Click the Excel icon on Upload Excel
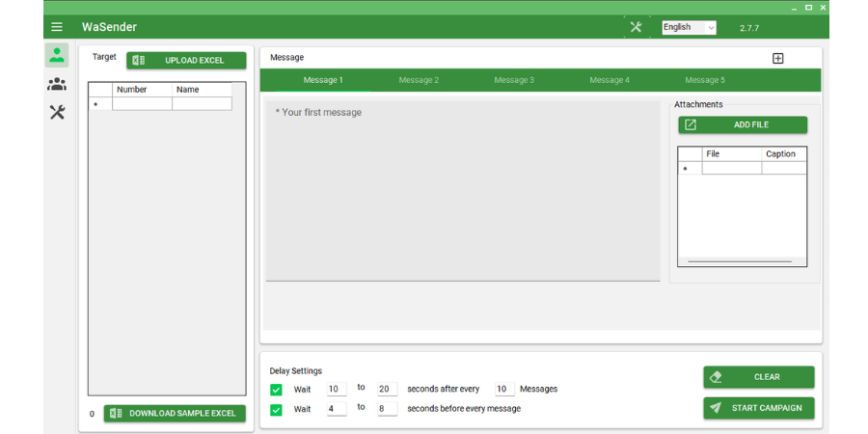The image size is (868, 434). (x=139, y=60)
